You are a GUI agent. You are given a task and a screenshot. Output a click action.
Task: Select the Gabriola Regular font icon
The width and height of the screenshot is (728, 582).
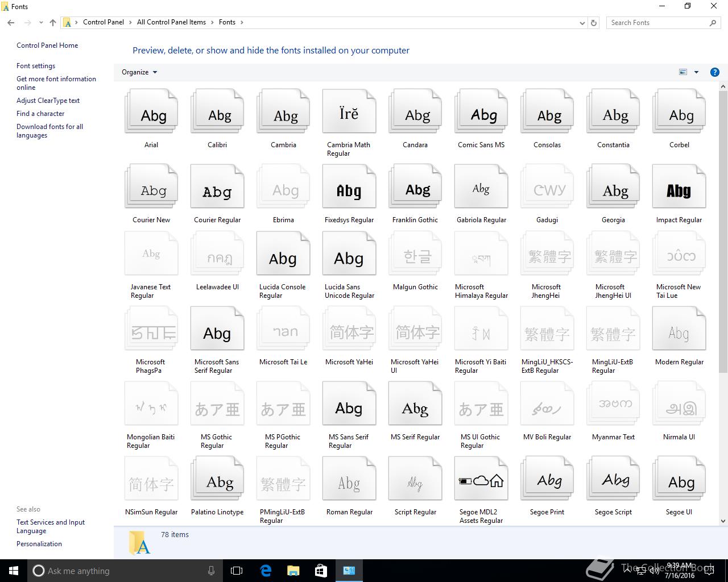click(481, 186)
